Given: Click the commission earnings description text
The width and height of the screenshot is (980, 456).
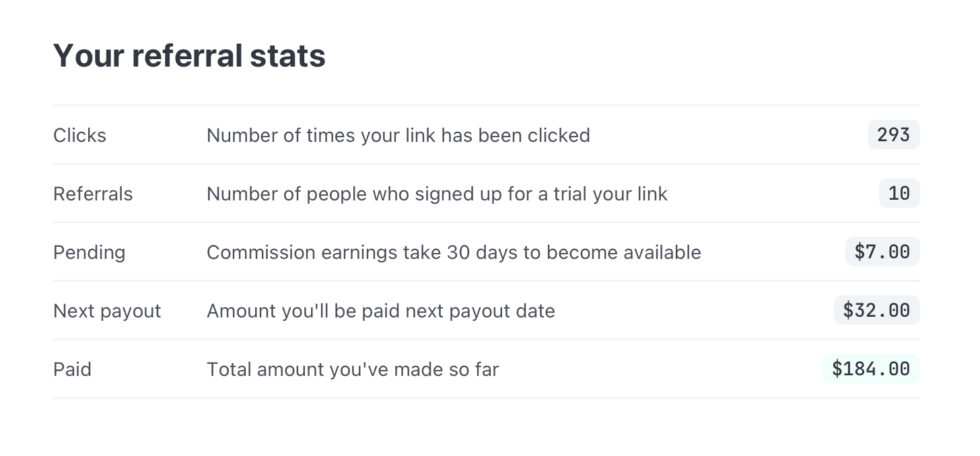Looking at the screenshot, I should pyautogui.click(x=454, y=252).
